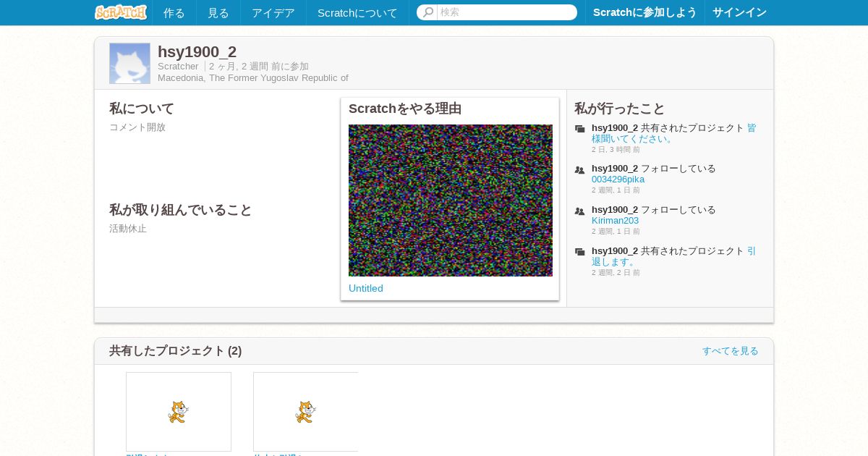Viewport: 868px width, 456px height.
Task: Click the 私が取り組んでいること heading
Action: tap(181, 210)
